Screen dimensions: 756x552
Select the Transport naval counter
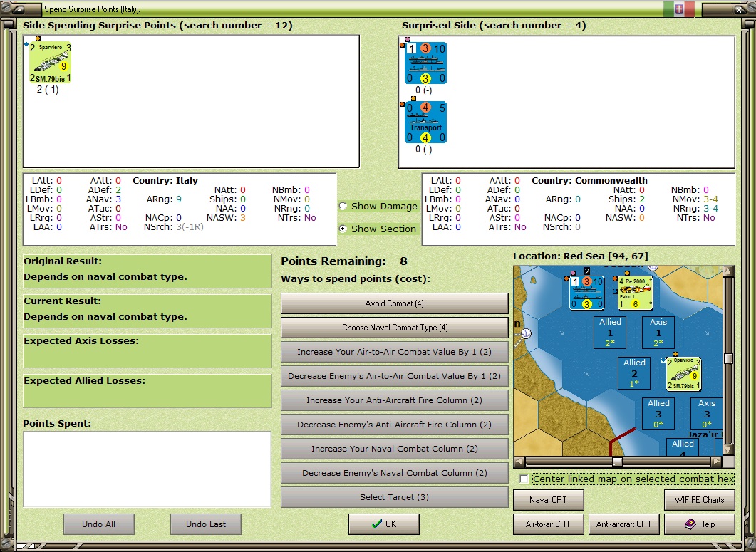(x=425, y=122)
